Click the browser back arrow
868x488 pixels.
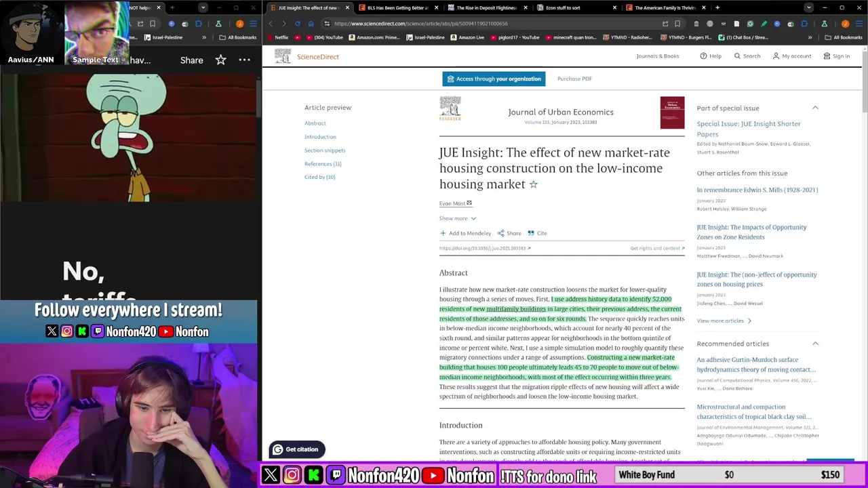pyautogui.click(x=271, y=23)
